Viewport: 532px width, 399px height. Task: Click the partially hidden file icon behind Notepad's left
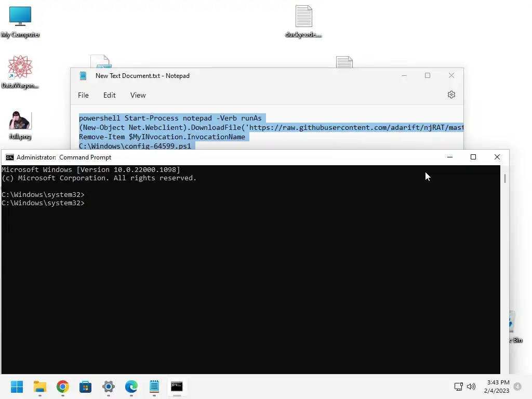click(101, 61)
